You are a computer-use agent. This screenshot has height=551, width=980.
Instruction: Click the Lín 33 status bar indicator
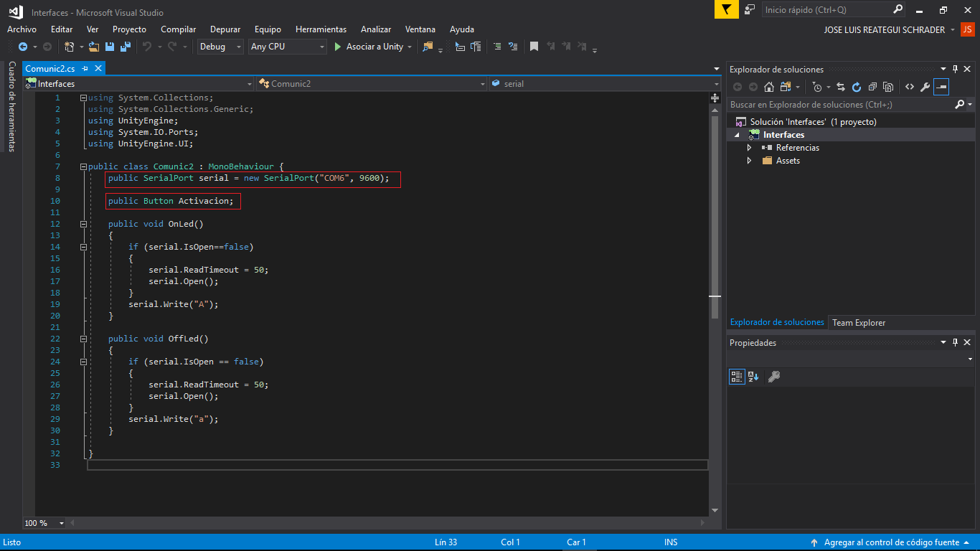446,542
